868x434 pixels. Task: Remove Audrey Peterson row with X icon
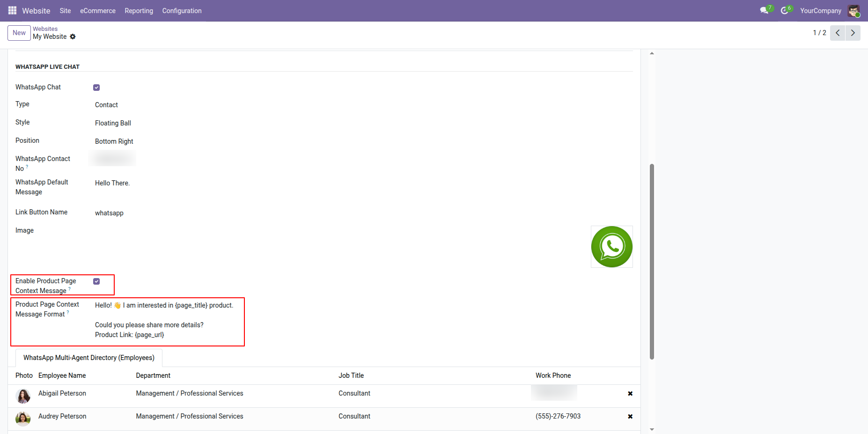[630, 417]
